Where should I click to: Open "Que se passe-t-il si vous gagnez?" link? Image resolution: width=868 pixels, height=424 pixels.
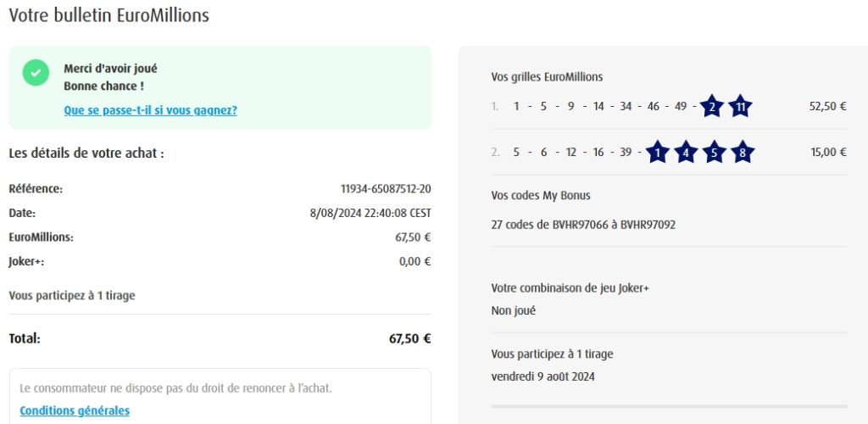[x=150, y=110]
